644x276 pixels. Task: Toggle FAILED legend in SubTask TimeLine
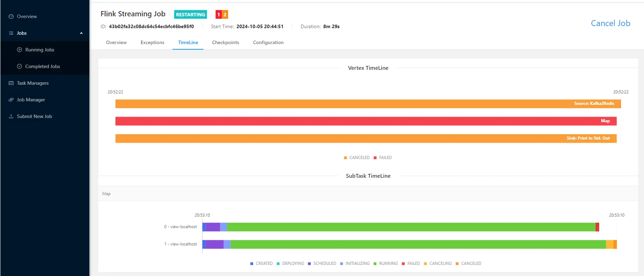(411, 264)
